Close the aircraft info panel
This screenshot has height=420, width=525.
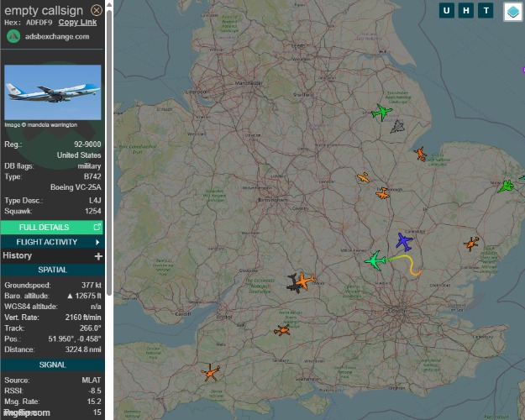pyautogui.click(x=97, y=10)
